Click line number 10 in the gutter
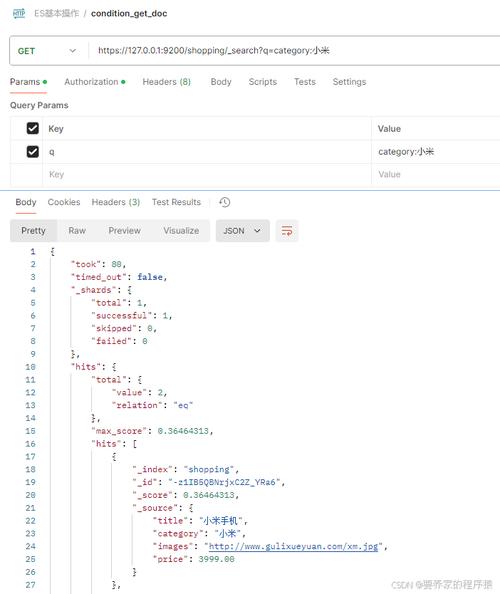Viewport: 500px width, 594px height. click(x=30, y=367)
